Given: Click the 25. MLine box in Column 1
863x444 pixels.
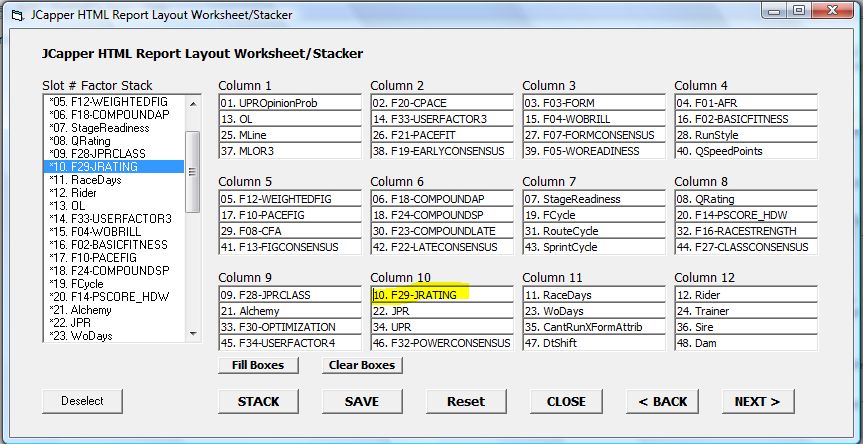Looking at the screenshot, I should [290, 135].
